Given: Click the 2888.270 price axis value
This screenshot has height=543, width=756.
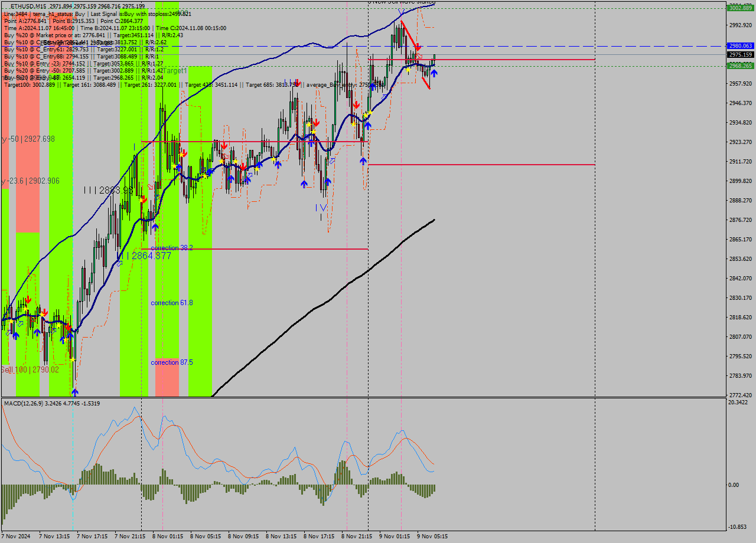Looking at the screenshot, I should click(741, 200).
